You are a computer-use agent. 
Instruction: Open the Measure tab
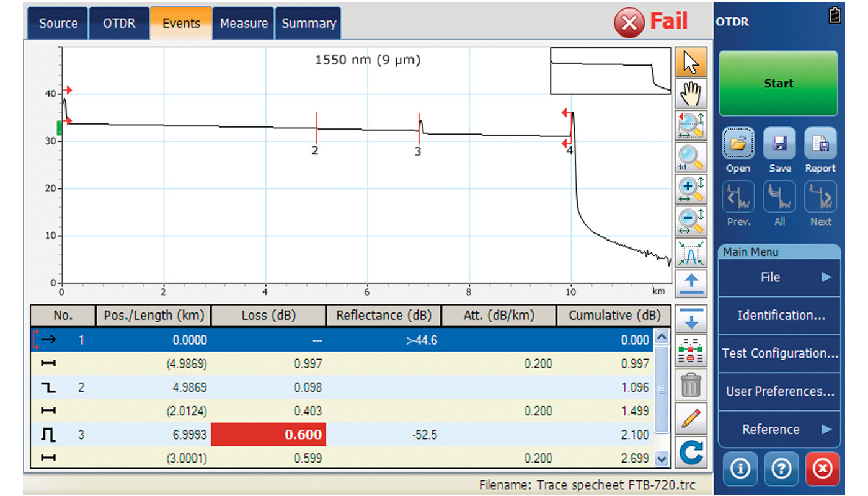point(243,23)
